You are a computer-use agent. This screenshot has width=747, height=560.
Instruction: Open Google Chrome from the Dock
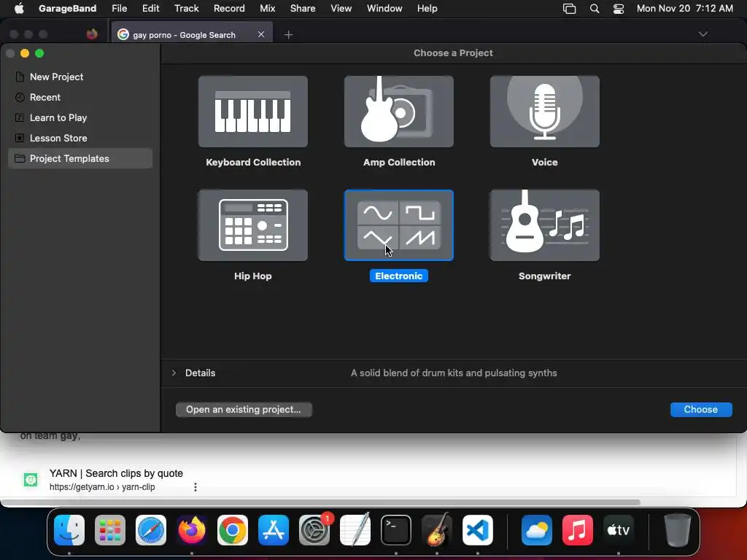[x=233, y=530]
